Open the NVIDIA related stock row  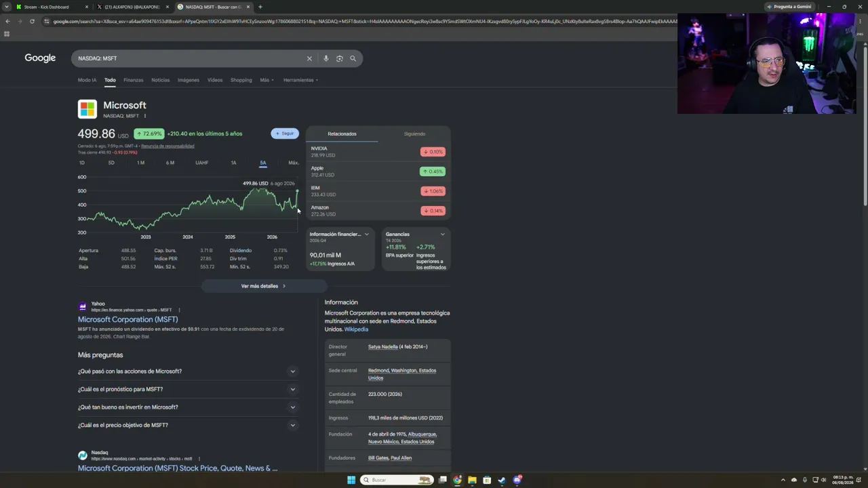click(378, 152)
